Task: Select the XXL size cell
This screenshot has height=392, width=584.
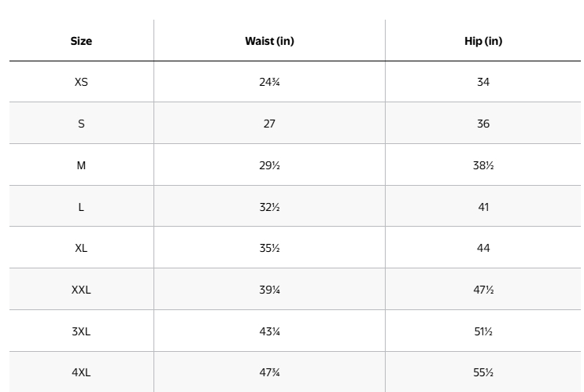Action: (x=81, y=290)
